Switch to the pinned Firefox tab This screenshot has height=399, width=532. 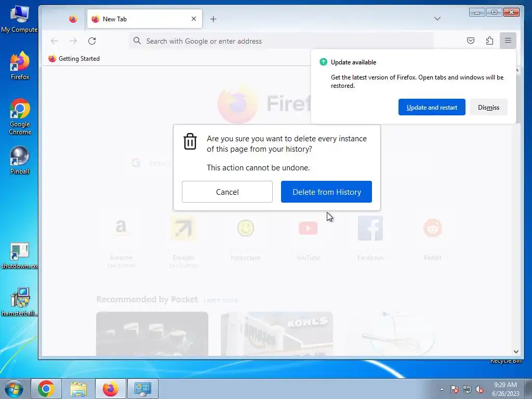tap(73, 19)
